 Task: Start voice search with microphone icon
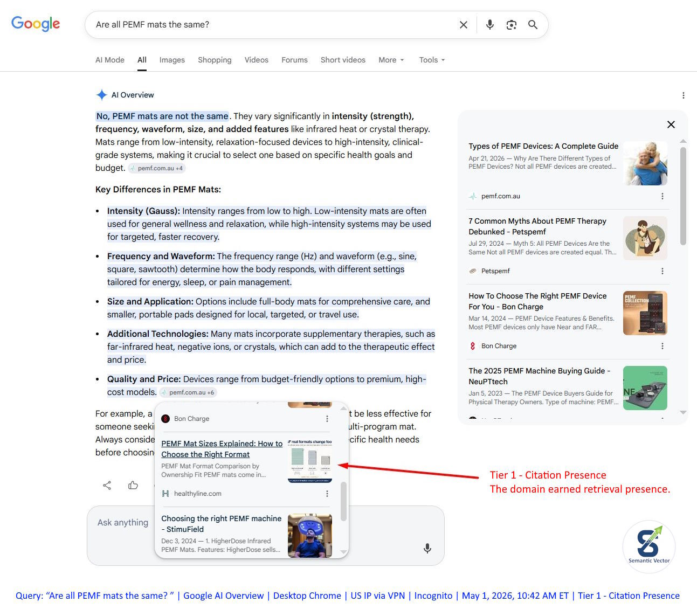tap(489, 25)
